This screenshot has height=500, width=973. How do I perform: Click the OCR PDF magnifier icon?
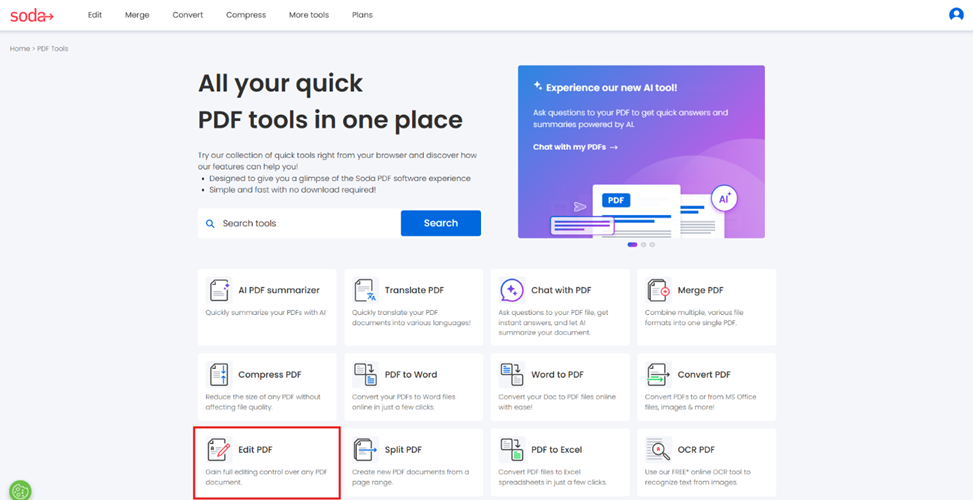[658, 450]
